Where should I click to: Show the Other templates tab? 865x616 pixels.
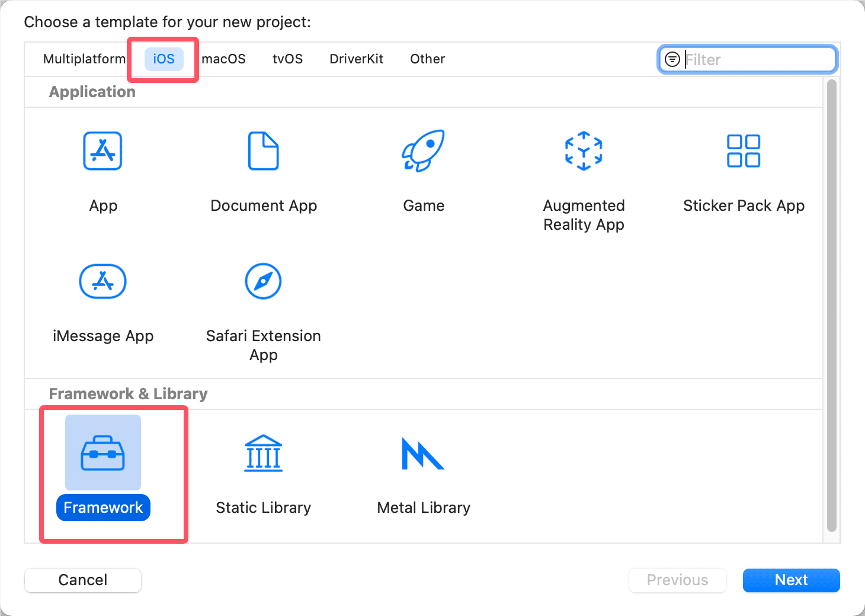pos(427,59)
